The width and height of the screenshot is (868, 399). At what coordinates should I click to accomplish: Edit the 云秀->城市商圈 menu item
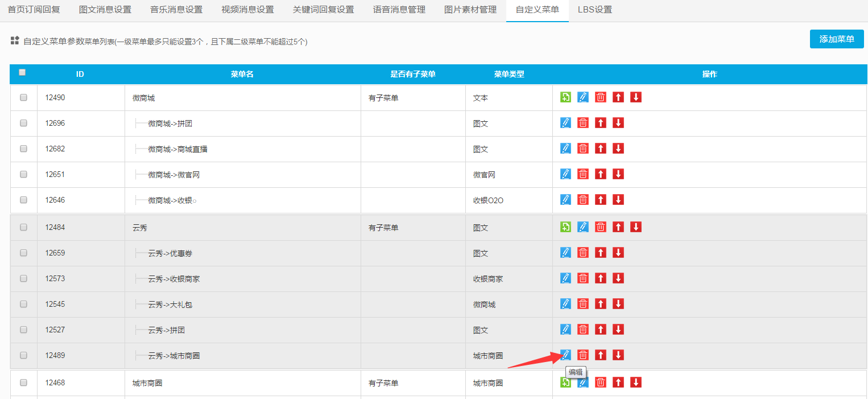[565, 355]
